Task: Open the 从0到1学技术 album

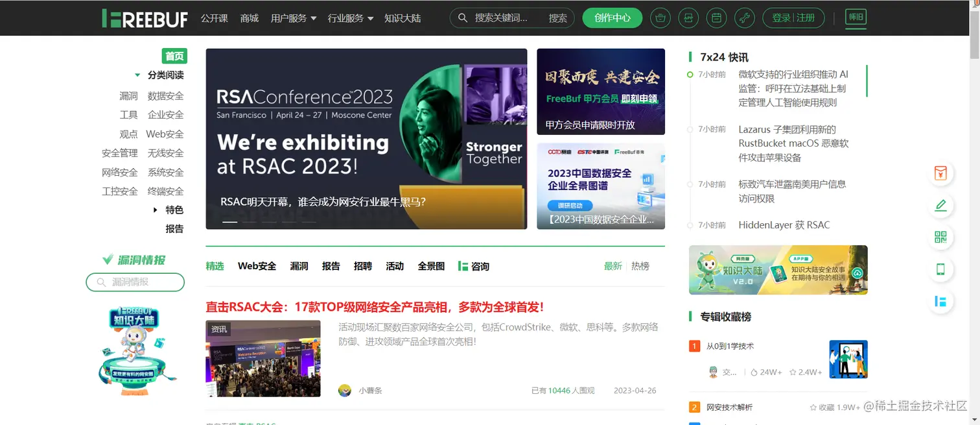Action: point(730,346)
